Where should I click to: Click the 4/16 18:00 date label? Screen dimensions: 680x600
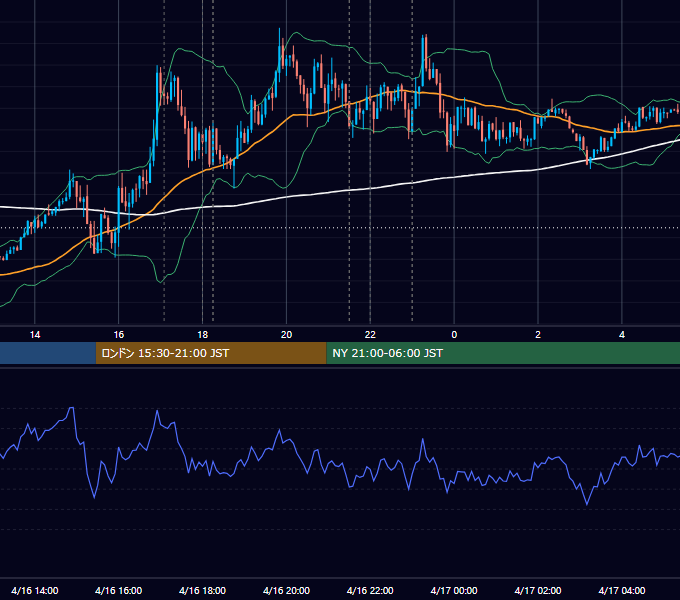[203, 590]
